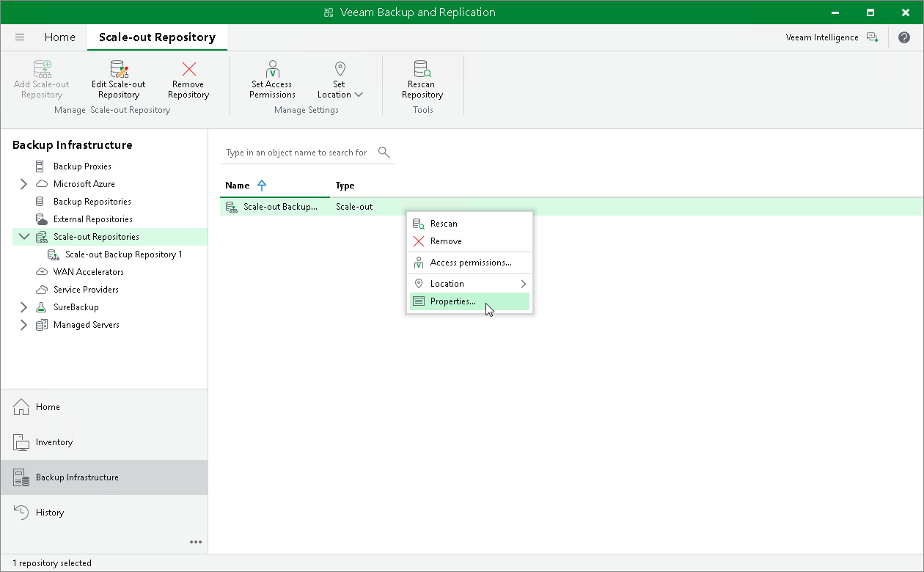Click Set Access Permissions ribbon button
924x572 pixels.
tap(272, 80)
